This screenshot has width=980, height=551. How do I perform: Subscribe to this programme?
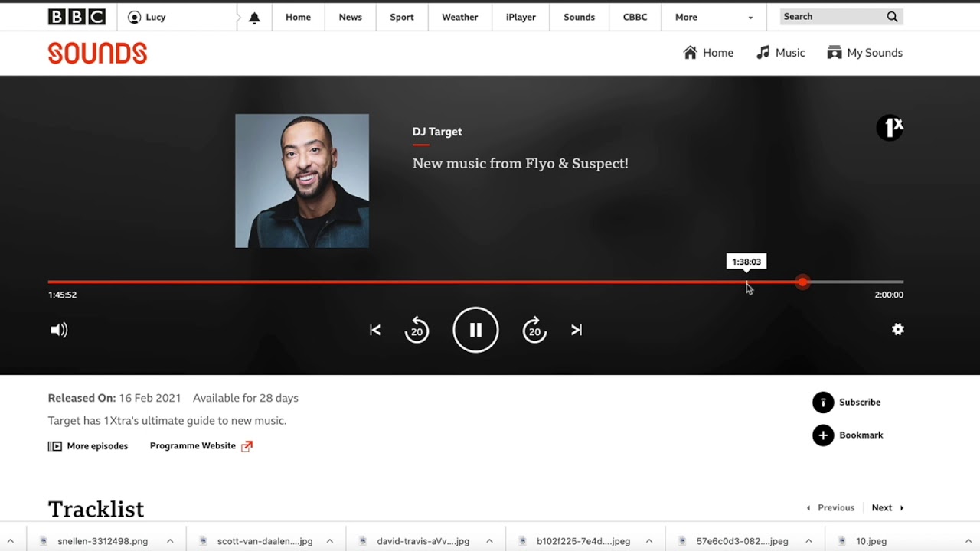tap(847, 402)
